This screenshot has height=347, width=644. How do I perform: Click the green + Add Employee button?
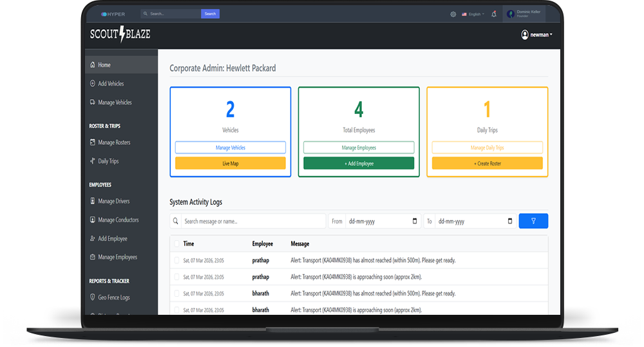click(x=359, y=164)
